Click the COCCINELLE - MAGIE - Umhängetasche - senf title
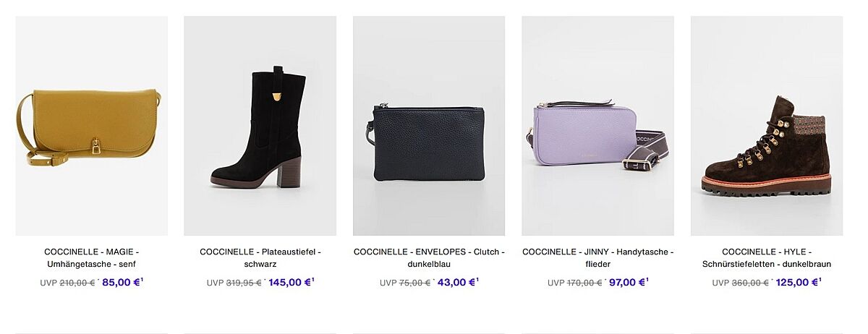 tap(91, 257)
